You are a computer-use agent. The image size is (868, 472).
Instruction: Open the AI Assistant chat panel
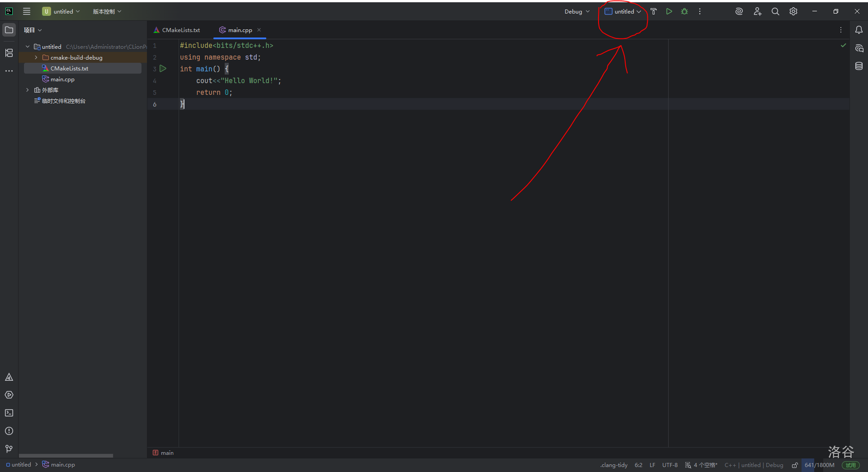[x=859, y=48]
